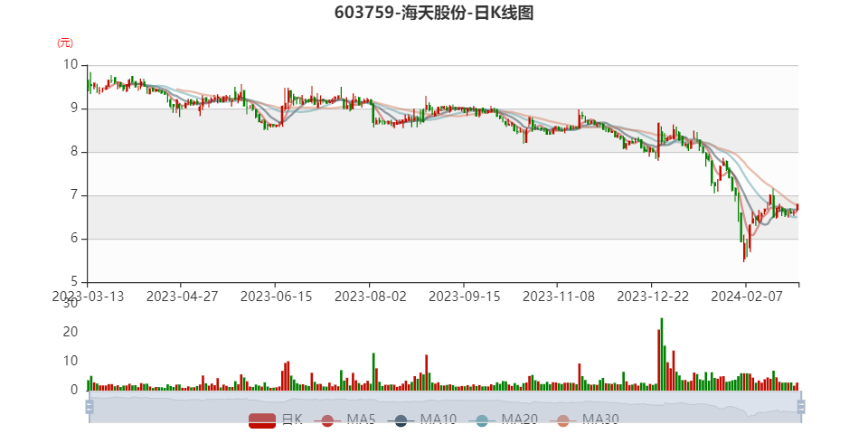Click the tallest green volume bar in late December

662,354
